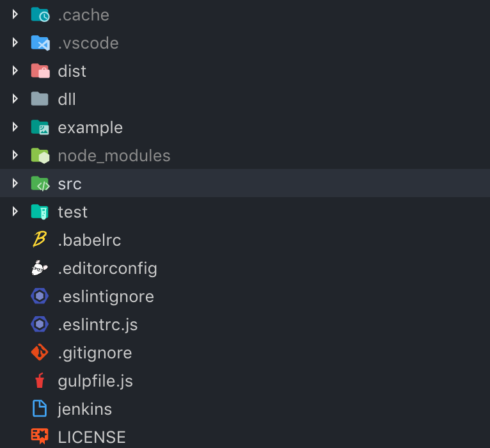
Task: Expand the .cache folder arrow
Action: pos(15,14)
